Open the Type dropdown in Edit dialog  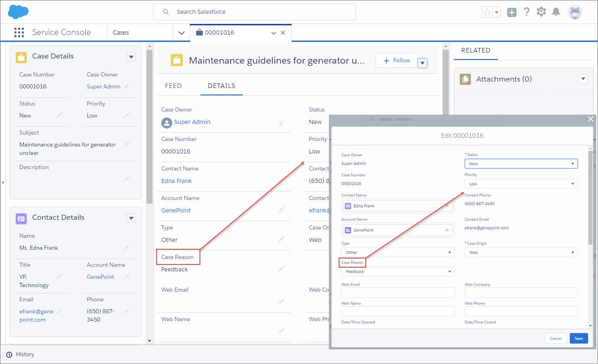click(x=398, y=252)
